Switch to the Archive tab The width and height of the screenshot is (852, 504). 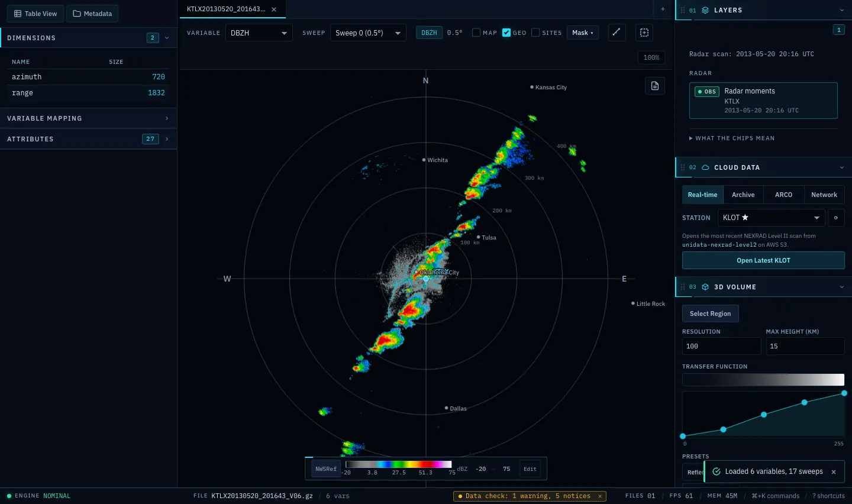[x=743, y=195]
